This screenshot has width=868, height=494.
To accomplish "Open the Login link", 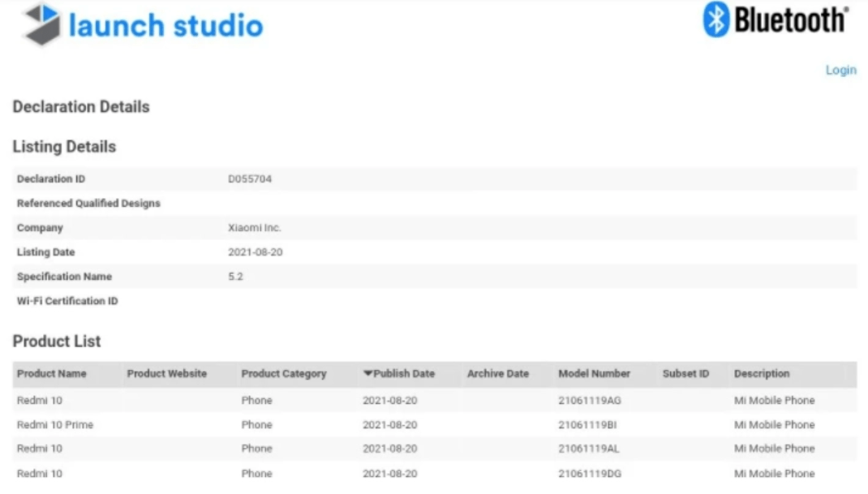I will 840,70.
